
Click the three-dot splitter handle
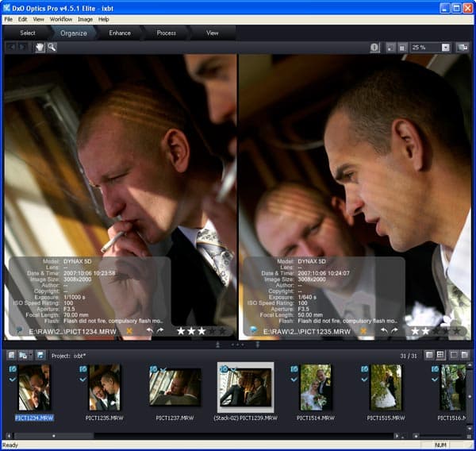(x=237, y=345)
